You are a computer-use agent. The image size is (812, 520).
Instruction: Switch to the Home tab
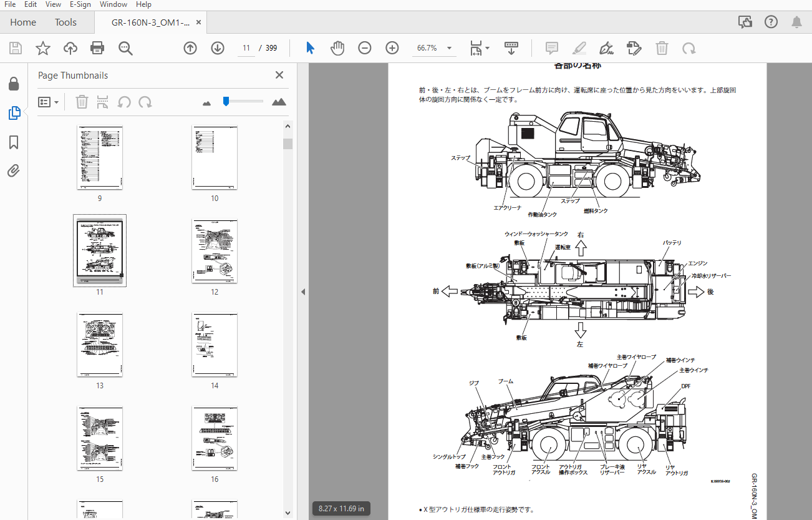(23, 22)
